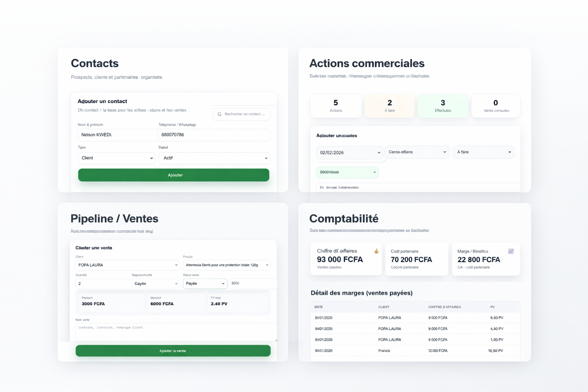Click the chart icon on Marge / Bénéfice card
Image resolution: width=588 pixels, height=392 pixels.
click(511, 251)
